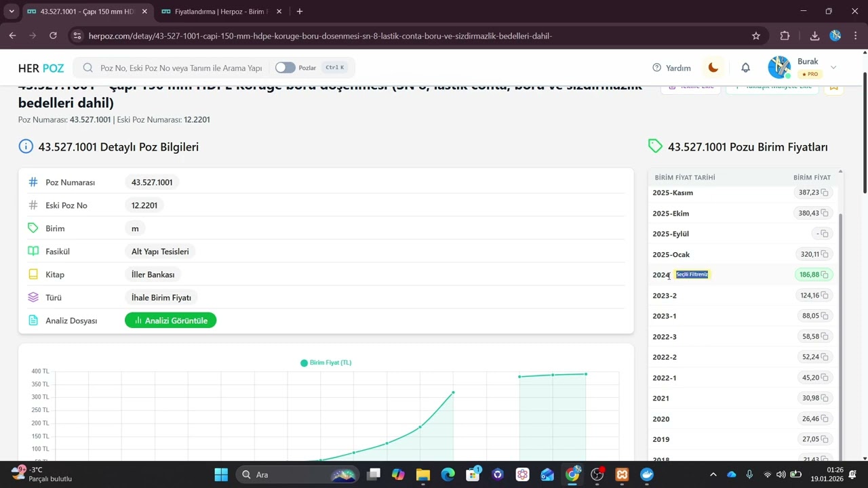View site information icon in address bar

(77, 36)
